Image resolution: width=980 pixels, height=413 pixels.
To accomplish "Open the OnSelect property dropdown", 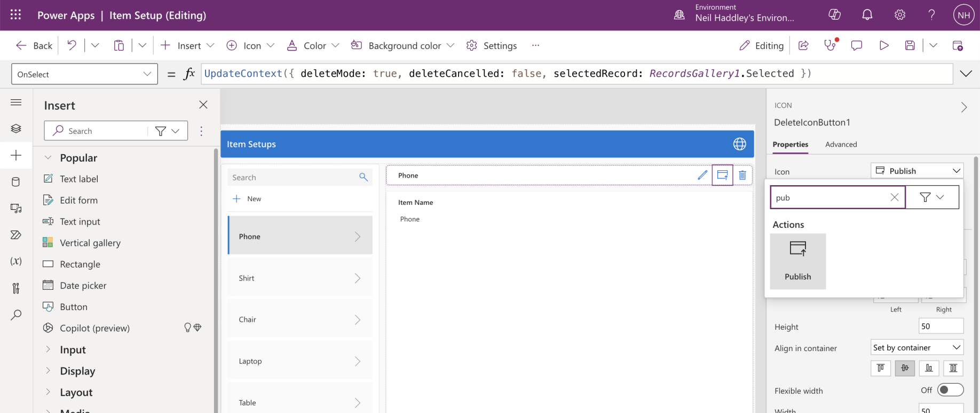I will [x=84, y=74].
